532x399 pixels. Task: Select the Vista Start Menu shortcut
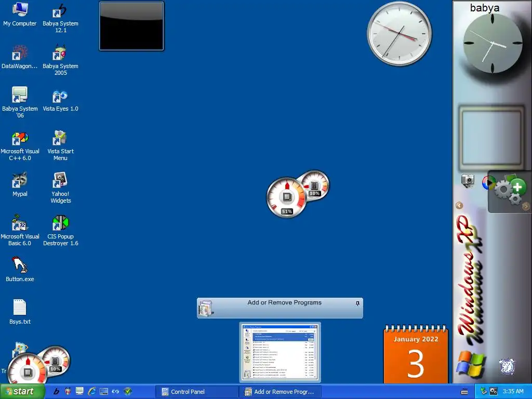point(60,146)
